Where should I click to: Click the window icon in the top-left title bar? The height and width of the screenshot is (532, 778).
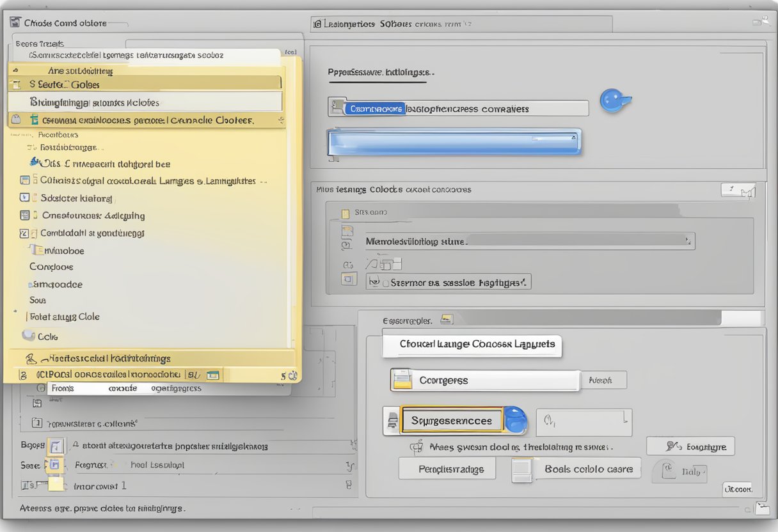[15, 22]
